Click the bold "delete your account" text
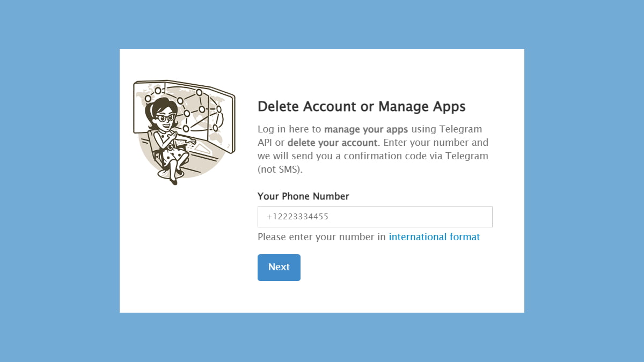This screenshot has width=644, height=362. pyautogui.click(x=332, y=143)
